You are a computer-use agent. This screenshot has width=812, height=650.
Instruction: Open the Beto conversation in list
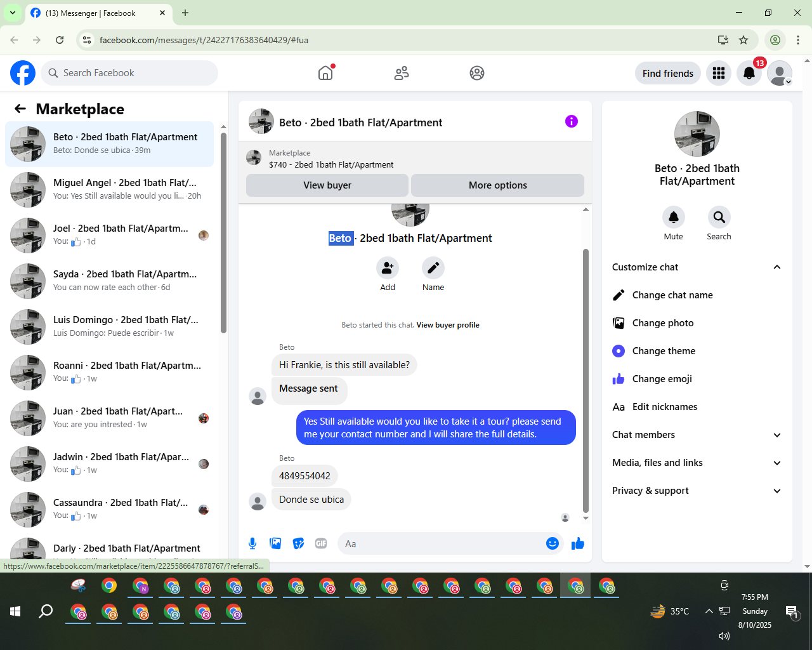[109, 144]
